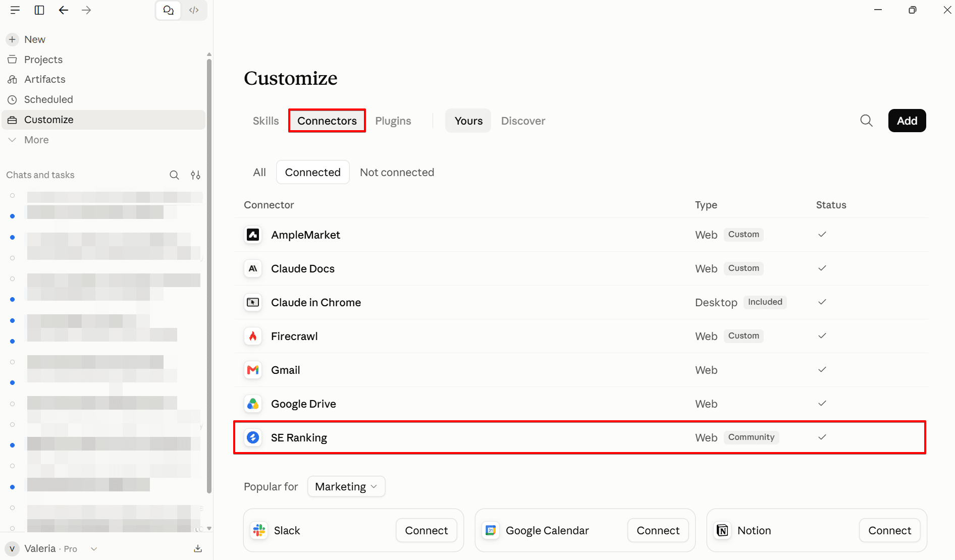Viewport: 955px width, 560px height.
Task: Click the Included badge on Claude in Chrome
Action: coord(765,302)
